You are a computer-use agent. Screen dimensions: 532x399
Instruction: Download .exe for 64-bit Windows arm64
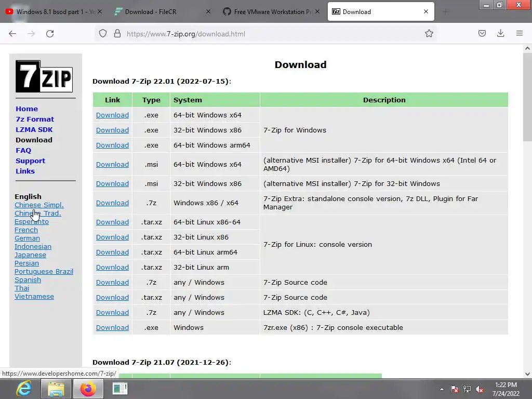click(x=112, y=145)
